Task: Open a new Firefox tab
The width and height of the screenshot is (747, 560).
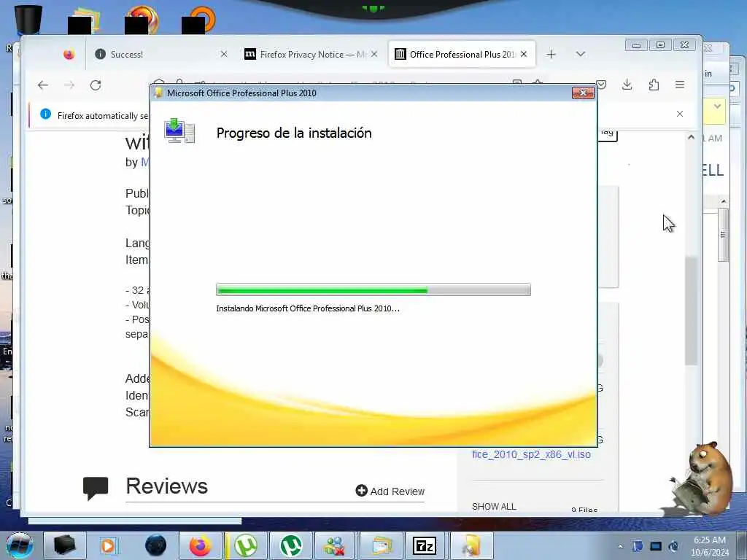Action: (551, 54)
